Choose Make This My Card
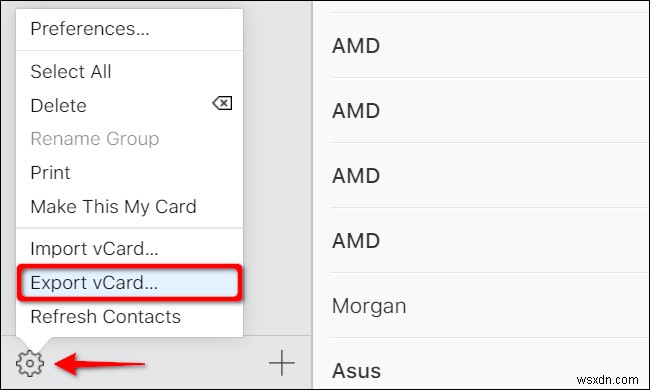This screenshot has width=650, height=390. point(129,206)
